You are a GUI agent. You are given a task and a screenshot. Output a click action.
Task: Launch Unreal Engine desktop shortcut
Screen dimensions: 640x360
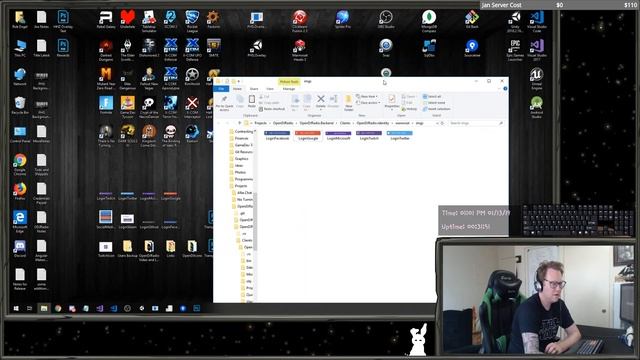point(536,78)
